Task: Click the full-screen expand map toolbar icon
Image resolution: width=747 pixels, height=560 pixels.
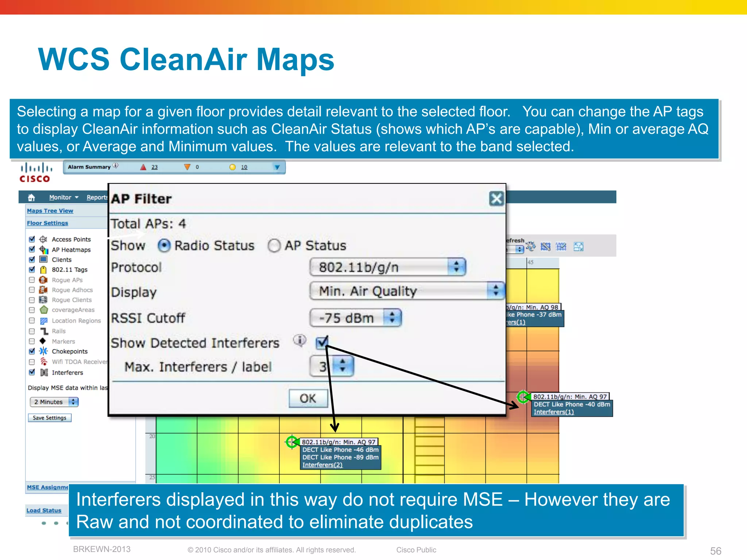Action: coord(578,247)
